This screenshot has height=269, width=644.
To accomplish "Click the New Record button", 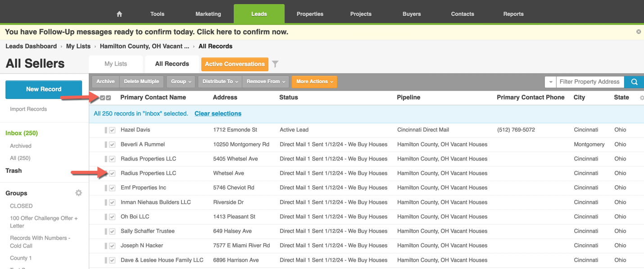I will coord(44,89).
